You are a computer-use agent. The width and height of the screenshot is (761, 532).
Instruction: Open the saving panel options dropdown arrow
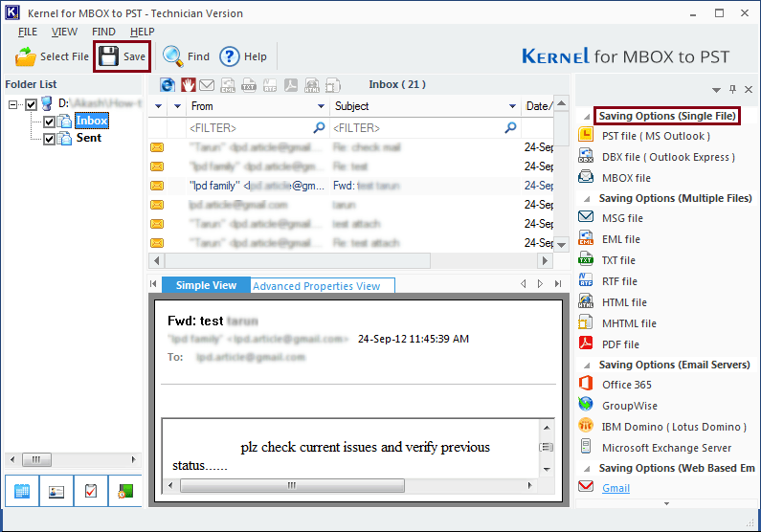pos(716,90)
